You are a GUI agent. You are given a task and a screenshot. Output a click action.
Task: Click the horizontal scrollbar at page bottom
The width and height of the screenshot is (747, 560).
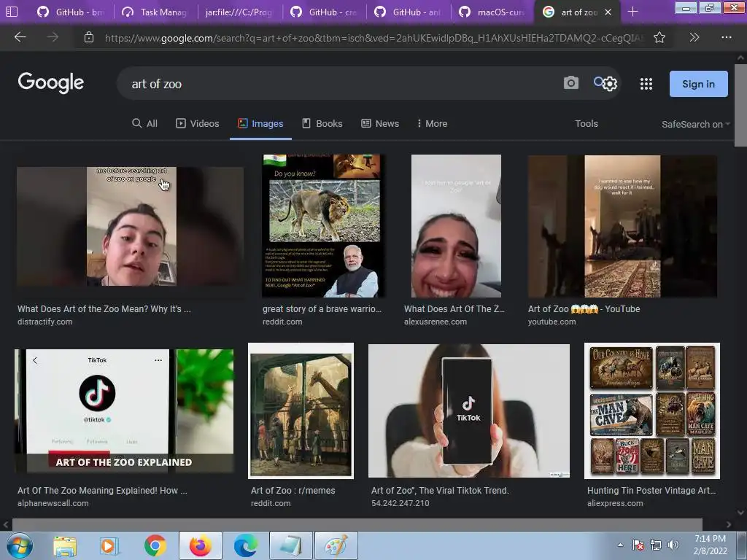357,524
